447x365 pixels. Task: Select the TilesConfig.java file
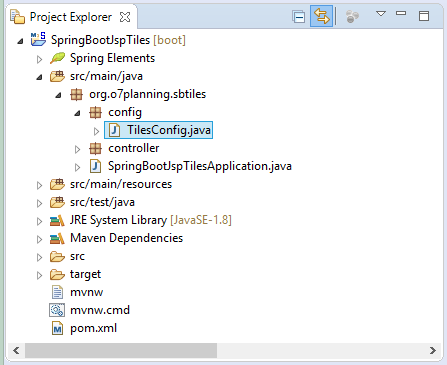click(159, 130)
